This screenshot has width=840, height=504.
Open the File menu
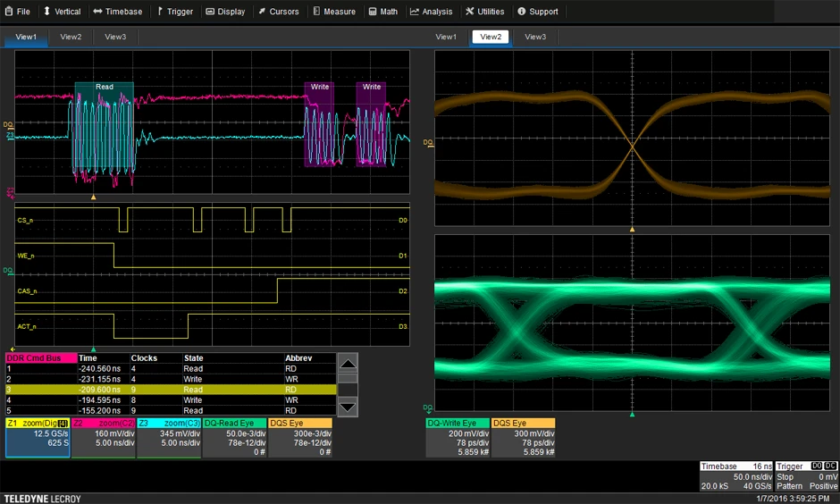pos(17,12)
